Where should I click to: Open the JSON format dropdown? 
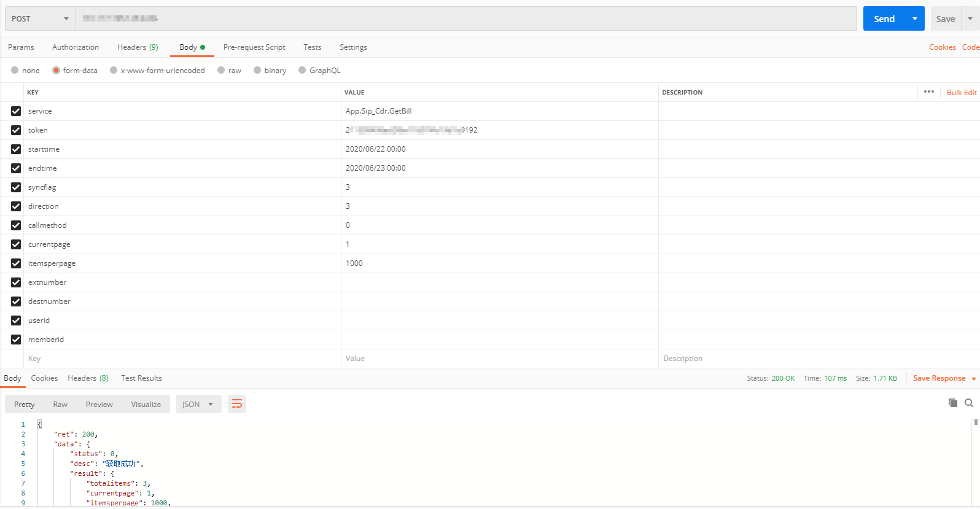[198, 404]
